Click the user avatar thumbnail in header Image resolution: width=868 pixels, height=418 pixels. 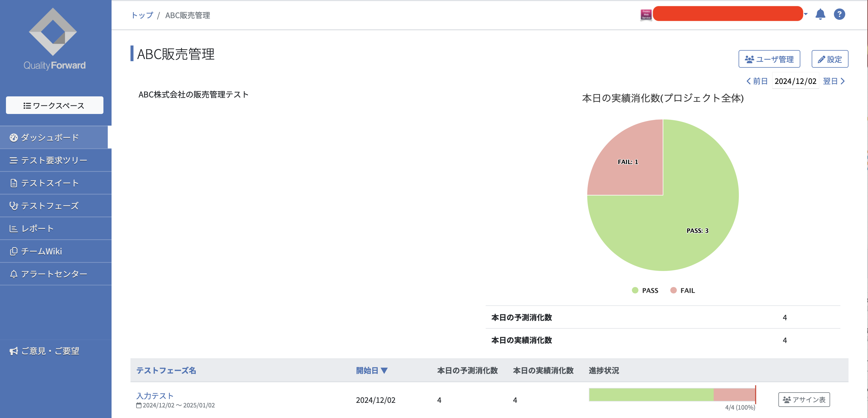pyautogui.click(x=646, y=14)
